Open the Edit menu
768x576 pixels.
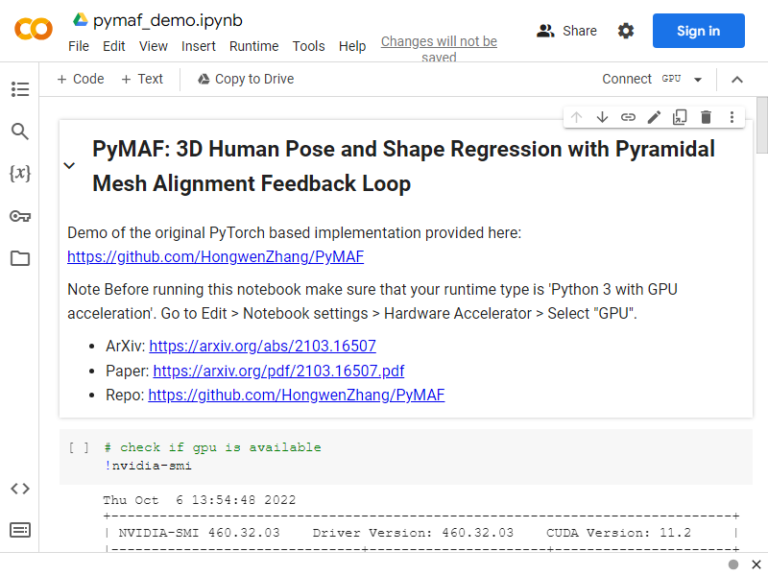coord(114,46)
